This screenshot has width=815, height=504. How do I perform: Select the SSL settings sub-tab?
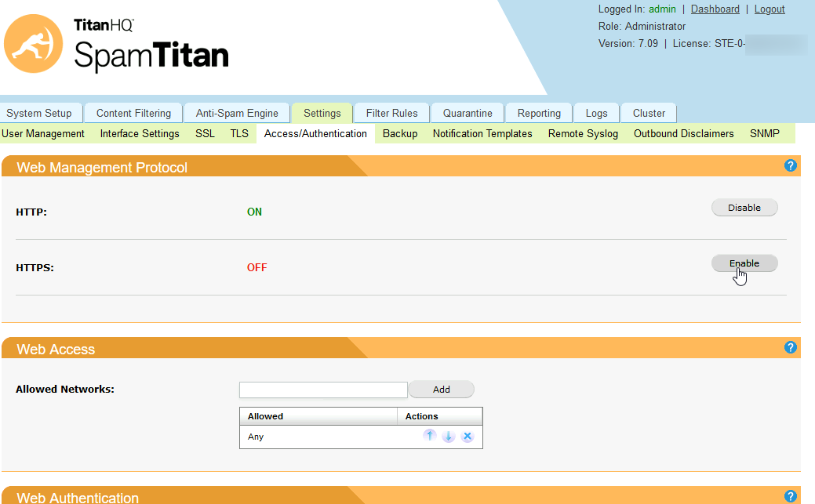[x=205, y=133]
